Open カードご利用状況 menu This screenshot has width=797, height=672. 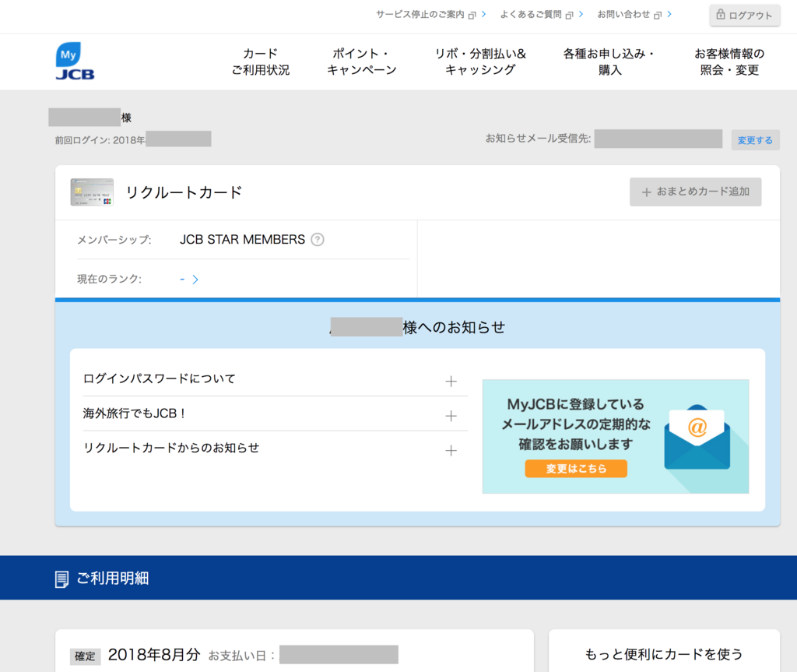[260, 62]
